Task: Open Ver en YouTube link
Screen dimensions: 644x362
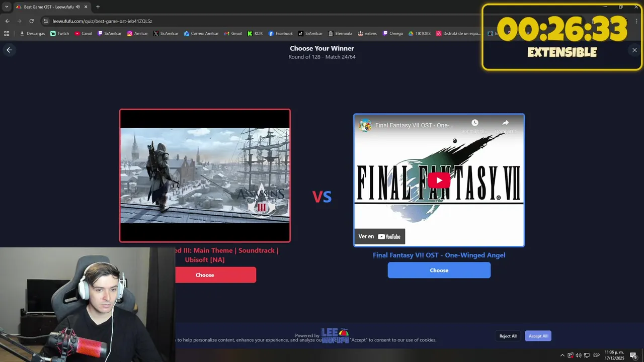Action: coord(379,236)
